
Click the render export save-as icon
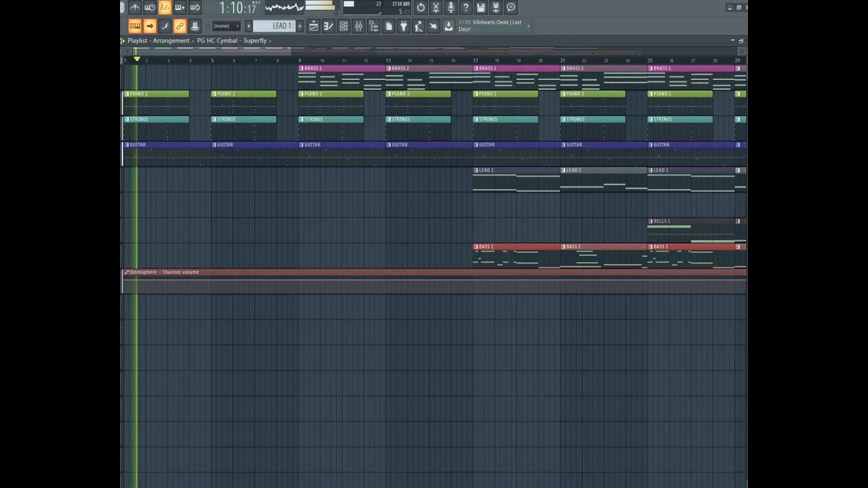tap(496, 7)
